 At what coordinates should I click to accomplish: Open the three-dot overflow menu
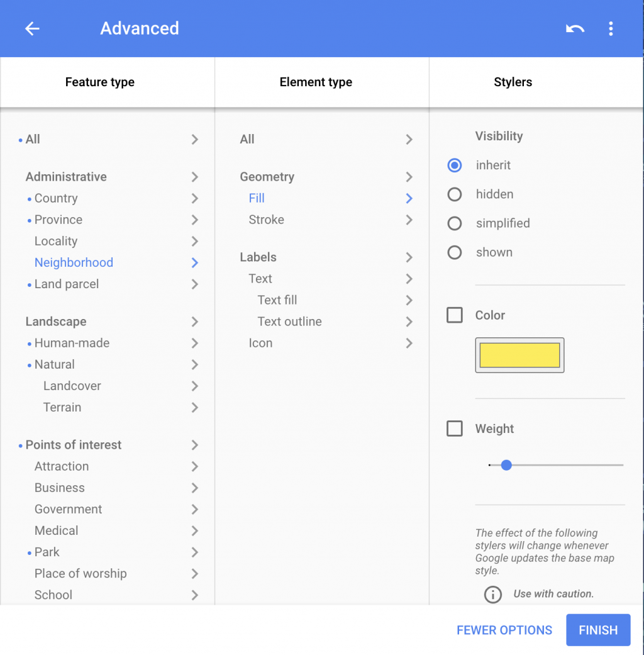click(611, 29)
